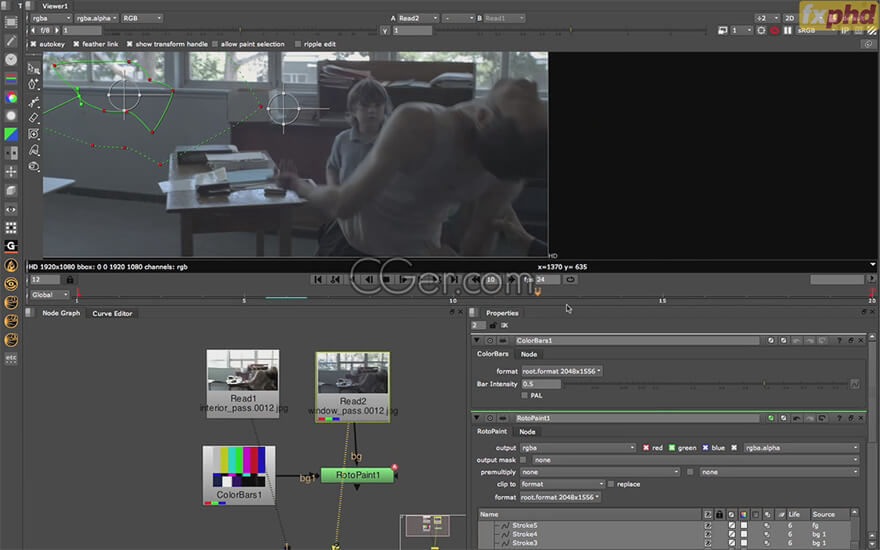Open the Node tab in RotoPaint1 panel
Screen dimensions: 880x550
527,432
